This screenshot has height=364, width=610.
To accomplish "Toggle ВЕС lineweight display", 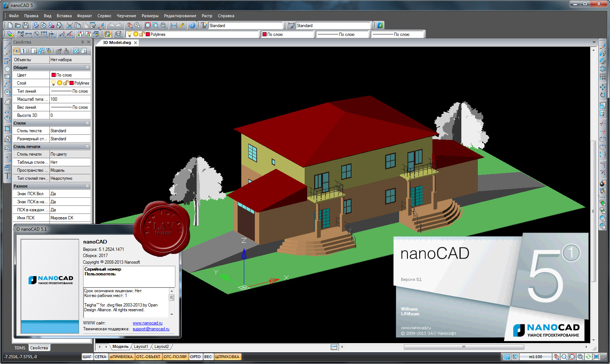I will coord(208,357).
